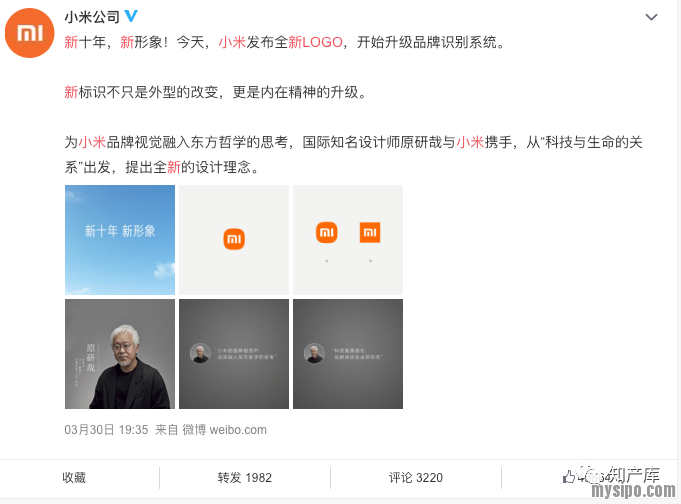Open the 小米公司 account name link
Image resolution: width=681 pixels, height=504 pixels.
coord(92,17)
